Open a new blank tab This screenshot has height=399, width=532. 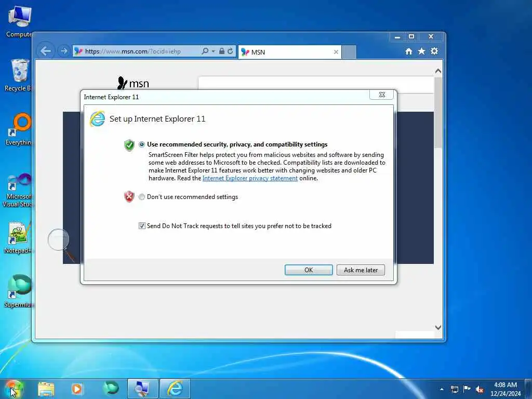[x=349, y=52]
